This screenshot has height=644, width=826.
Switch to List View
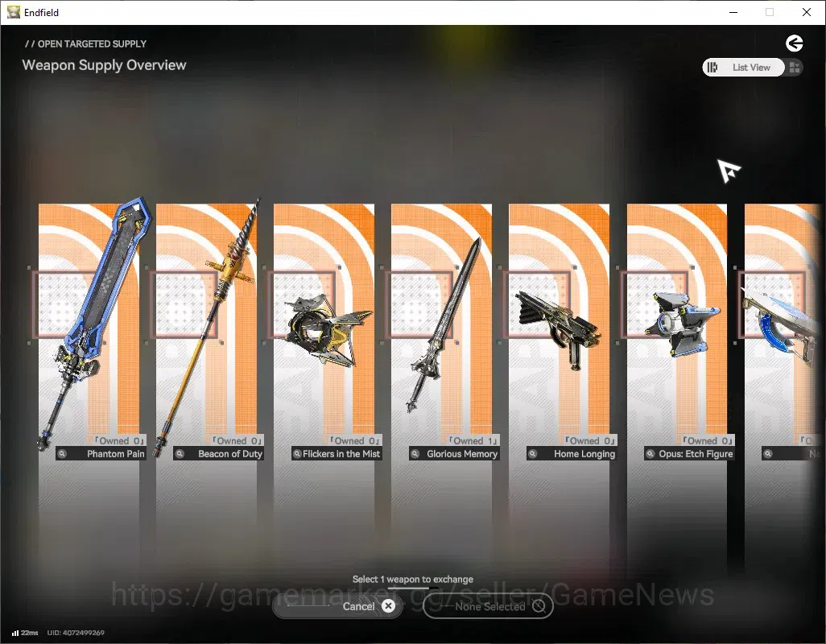point(743,68)
